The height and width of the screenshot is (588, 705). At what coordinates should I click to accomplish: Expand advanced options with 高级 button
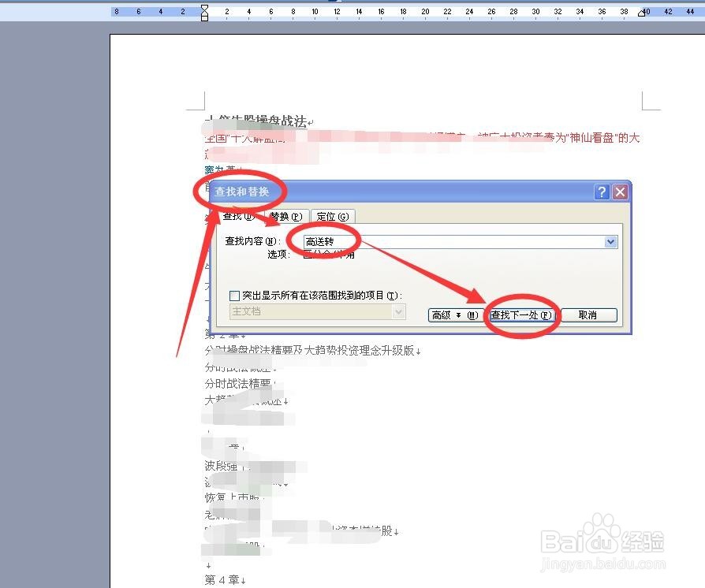click(x=455, y=315)
